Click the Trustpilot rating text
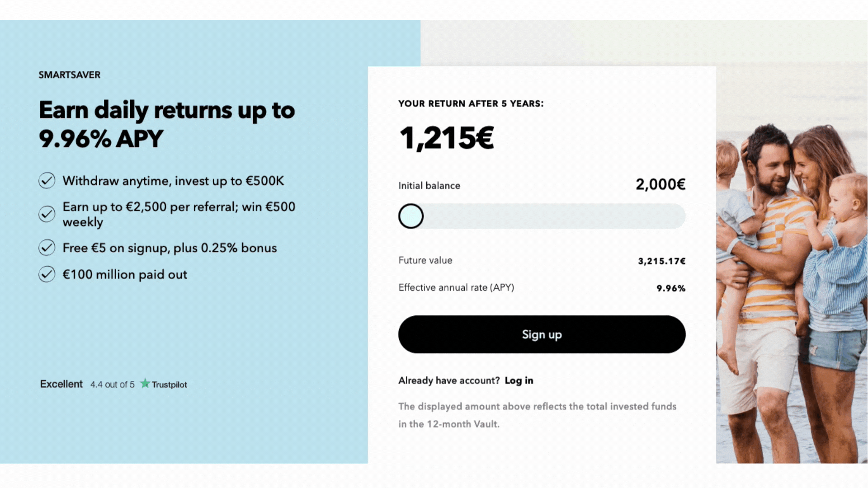This screenshot has width=868, height=488. coord(112,385)
